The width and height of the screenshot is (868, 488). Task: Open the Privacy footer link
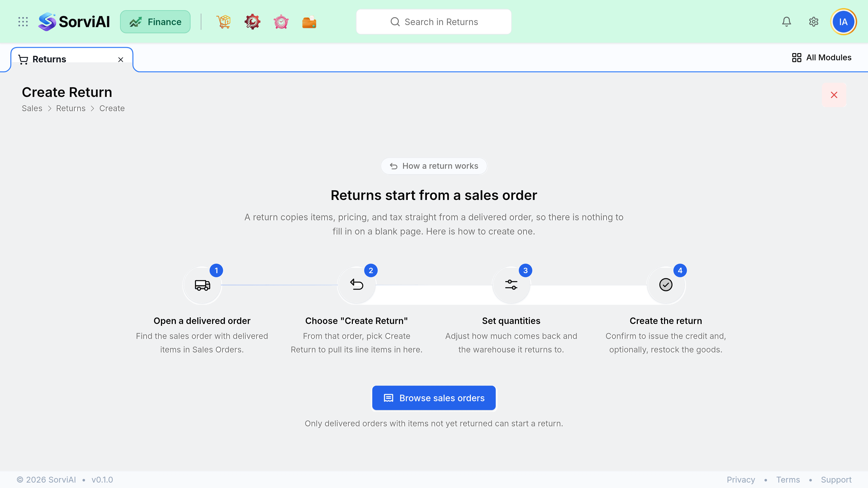point(741,480)
